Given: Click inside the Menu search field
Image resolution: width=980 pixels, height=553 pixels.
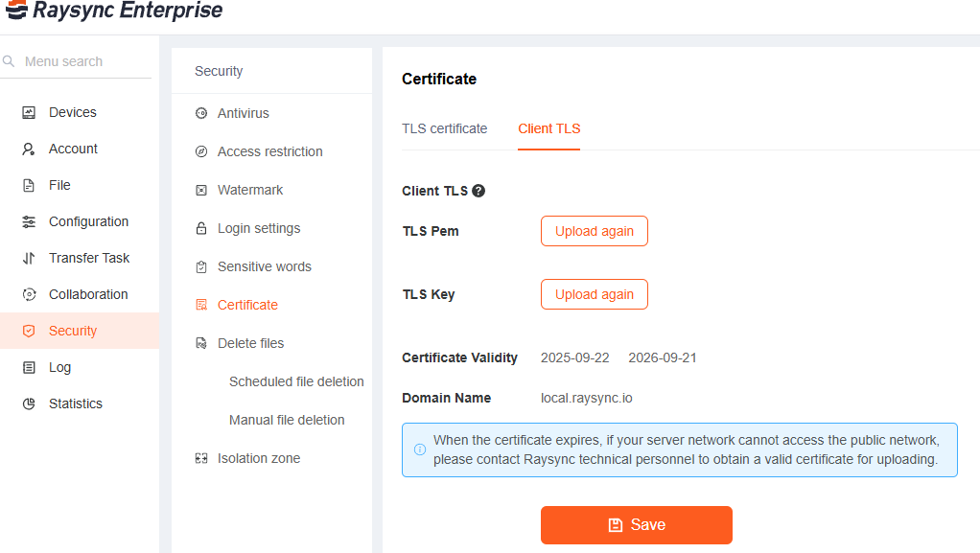Looking at the screenshot, I should (77, 60).
